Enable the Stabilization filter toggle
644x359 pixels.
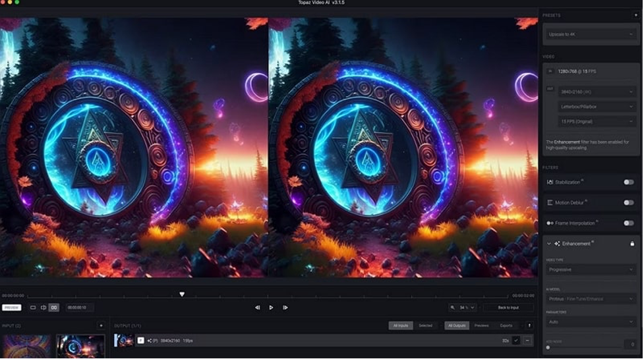(628, 182)
